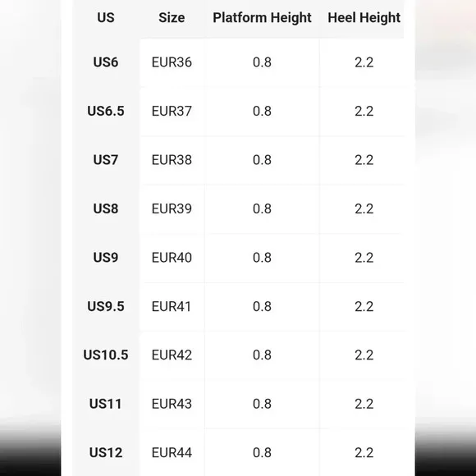Viewport: 476px width, 476px height.
Task: Click the US10.5 row label
Action: tap(106, 355)
